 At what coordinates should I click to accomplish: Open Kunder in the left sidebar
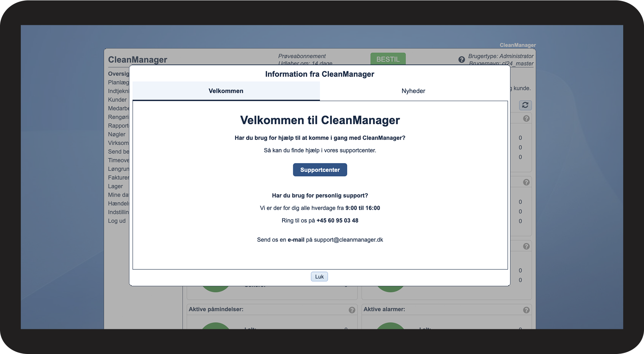point(117,100)
